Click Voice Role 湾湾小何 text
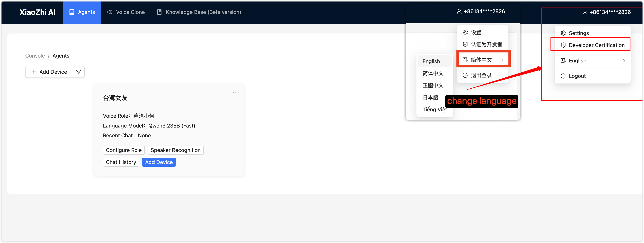The height and width of the screenshot is (243, 644). click(129, 116)
